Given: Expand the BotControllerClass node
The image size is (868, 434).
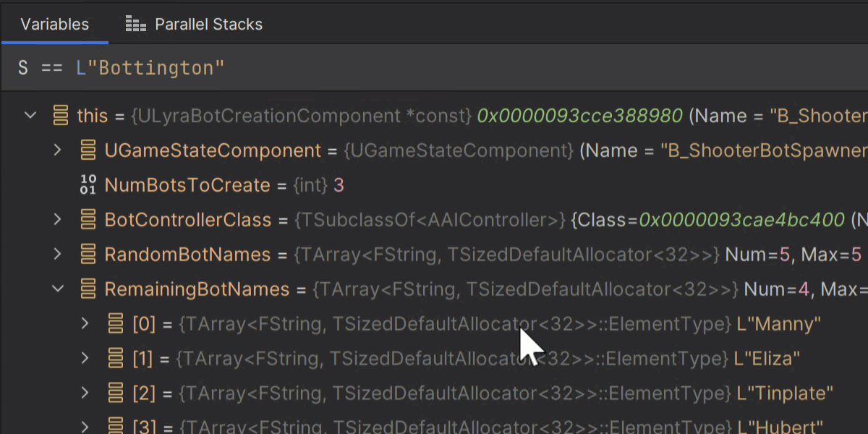Looking at the screenshot, I should click(x=58, y=219).
